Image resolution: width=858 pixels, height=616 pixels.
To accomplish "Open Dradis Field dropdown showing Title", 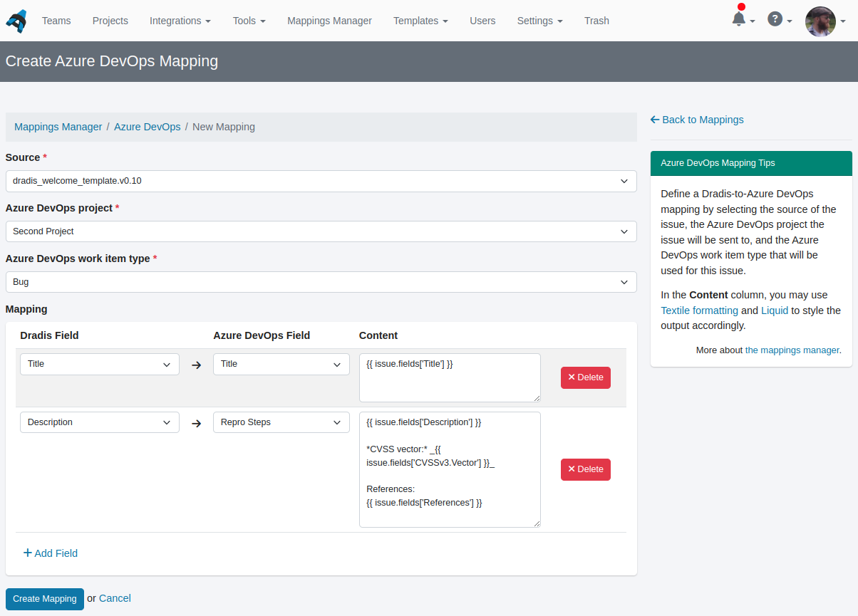I will [x=100, y=364].
